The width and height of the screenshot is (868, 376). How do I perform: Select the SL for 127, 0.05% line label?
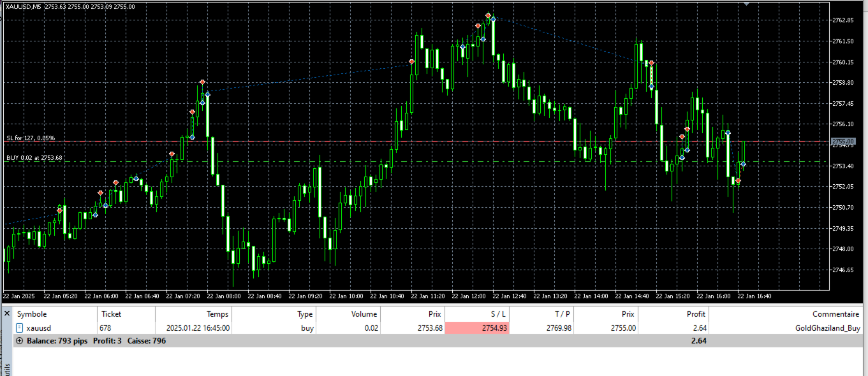pos(31,138)
